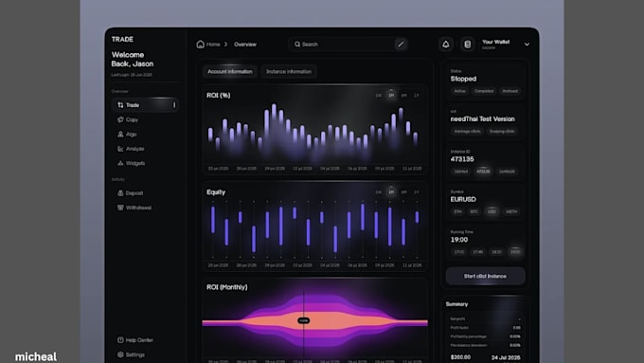Select the Completed status chip
The image size is (644, 363).
point(484,91)
